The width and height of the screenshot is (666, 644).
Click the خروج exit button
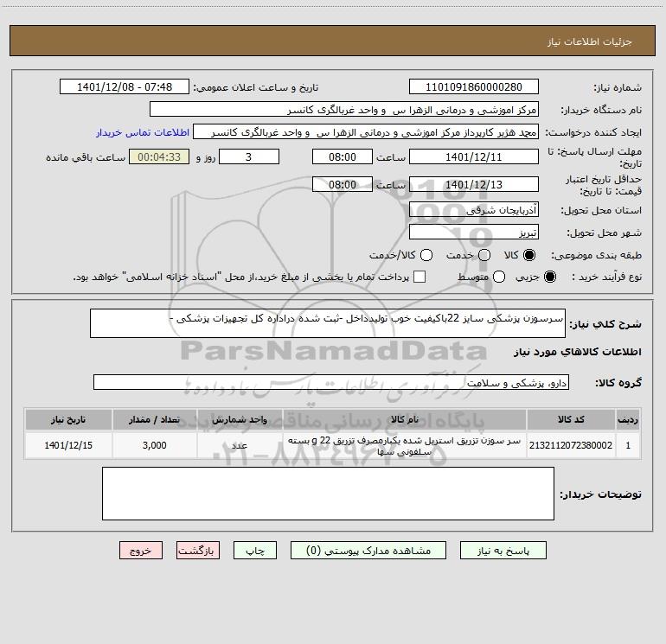[141, 551]
